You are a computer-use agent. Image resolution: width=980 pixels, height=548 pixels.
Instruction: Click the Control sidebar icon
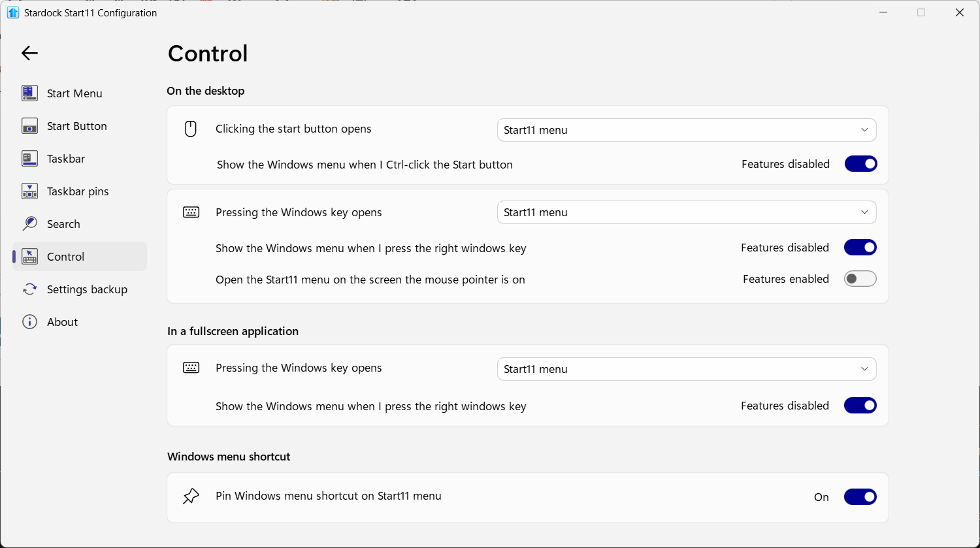click(29, 257)
